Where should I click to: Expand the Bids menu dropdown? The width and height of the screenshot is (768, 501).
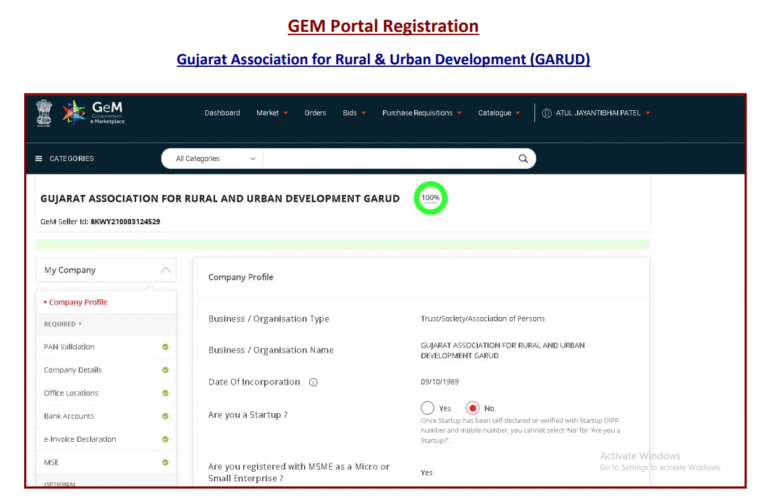(354, 113)
